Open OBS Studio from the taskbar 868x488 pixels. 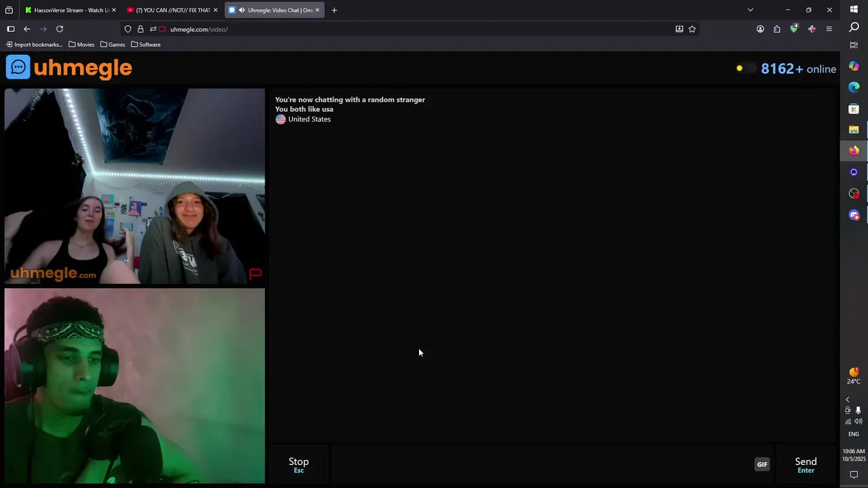pyautogui.click(x=854, y=194)
